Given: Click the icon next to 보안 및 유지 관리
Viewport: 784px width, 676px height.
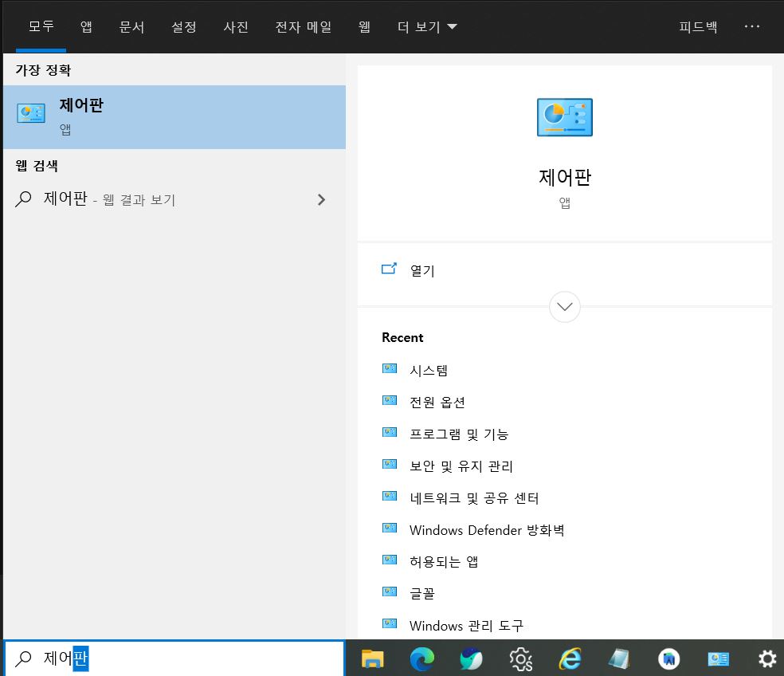Looking at the screenshot, I should (390, 464).
